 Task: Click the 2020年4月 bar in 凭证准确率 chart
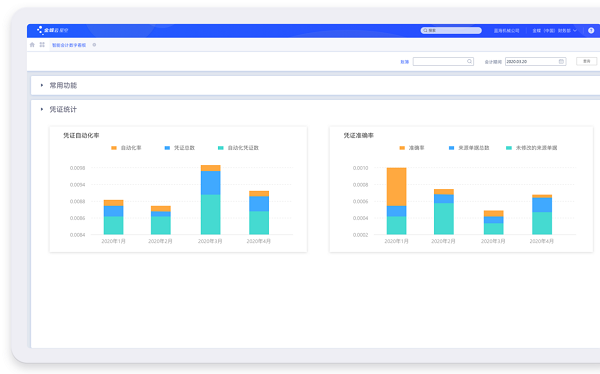pos(542,214)
